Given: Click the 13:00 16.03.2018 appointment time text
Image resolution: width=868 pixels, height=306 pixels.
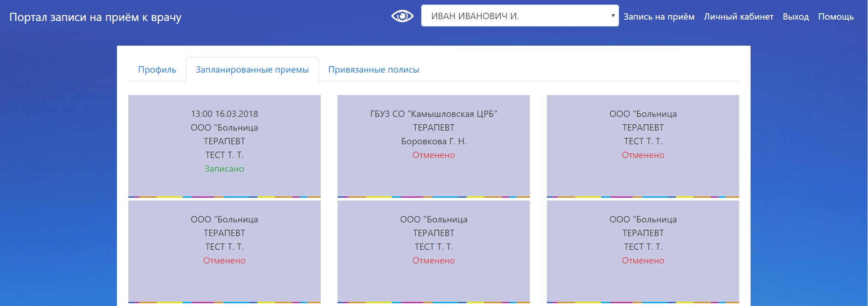Looking at the screenshot, I should [224, 114].
